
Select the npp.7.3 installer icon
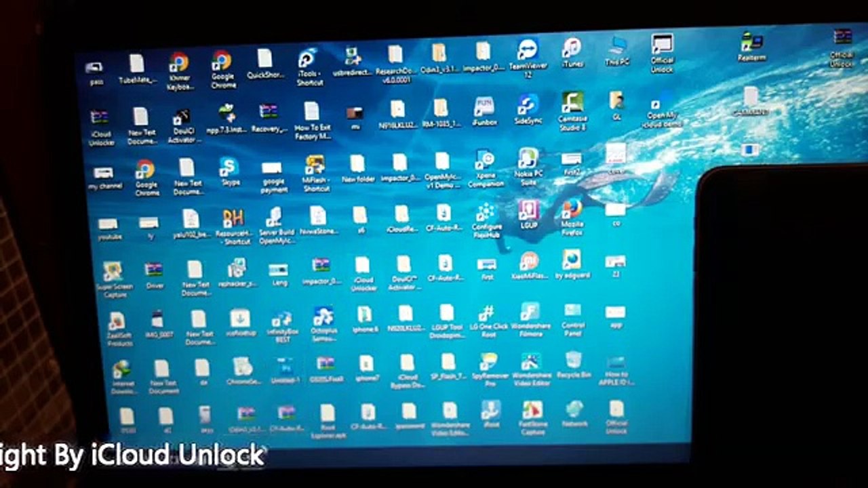point(227,118)
